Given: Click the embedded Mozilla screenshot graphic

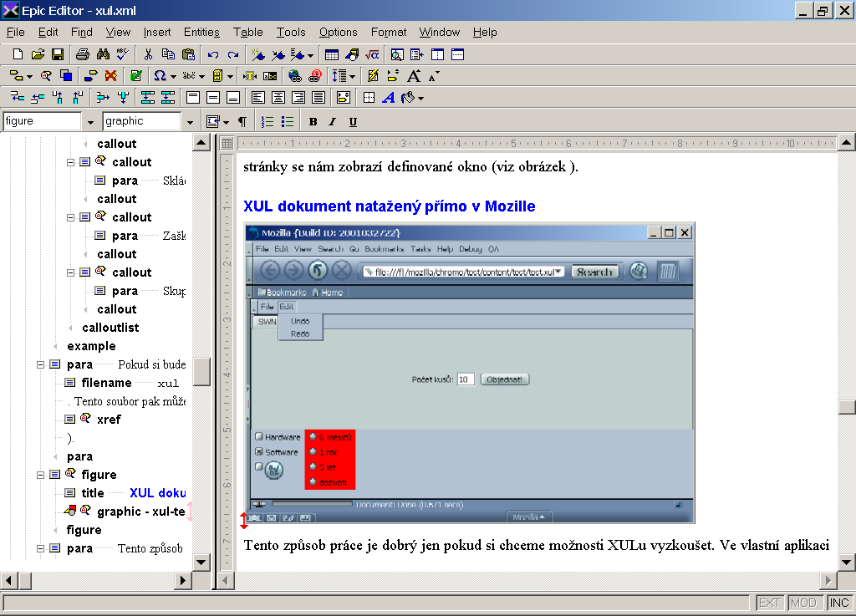Looking at the screenshot, I should 470,374.
